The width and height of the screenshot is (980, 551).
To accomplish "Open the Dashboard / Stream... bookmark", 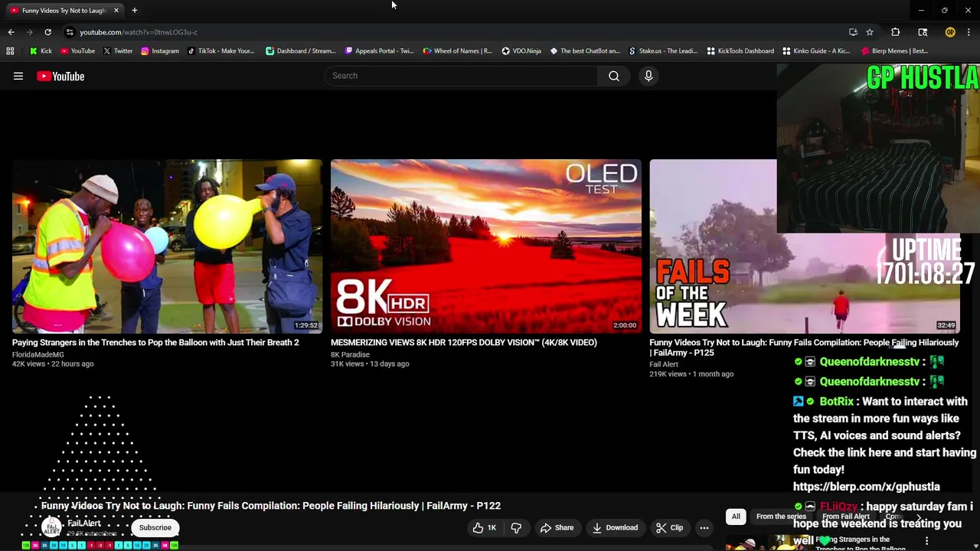I will (x=300, y=51).
